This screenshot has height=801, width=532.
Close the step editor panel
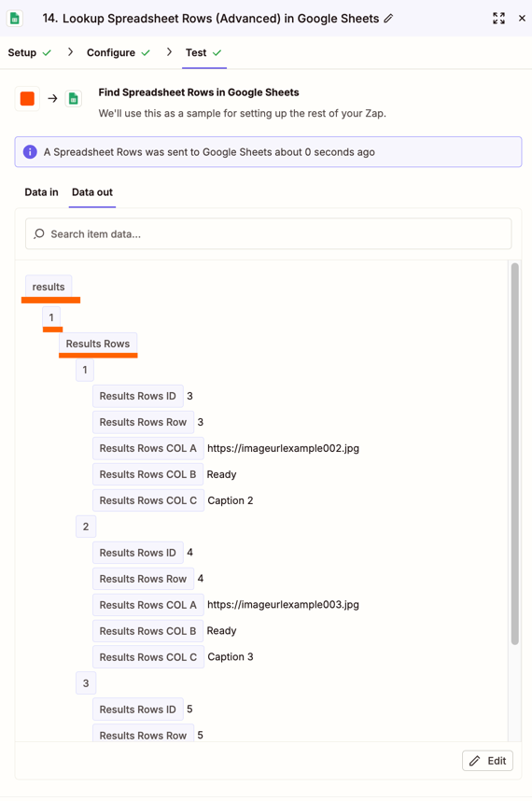[522, 19]
